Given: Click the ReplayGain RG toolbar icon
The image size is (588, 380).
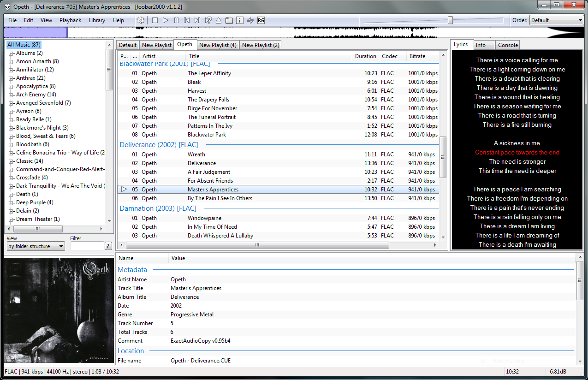Looking at the screenshot, I should (261, 20).
